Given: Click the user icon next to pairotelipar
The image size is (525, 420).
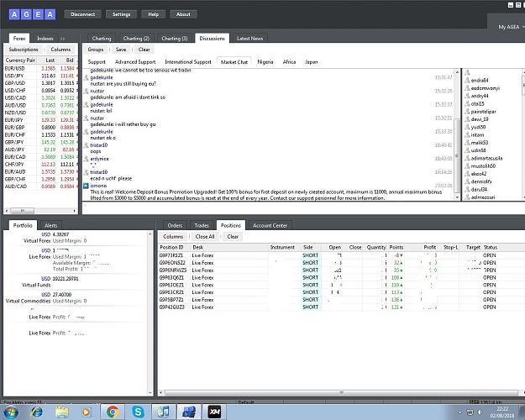Looking at the screenshot, I should (467, 112).
